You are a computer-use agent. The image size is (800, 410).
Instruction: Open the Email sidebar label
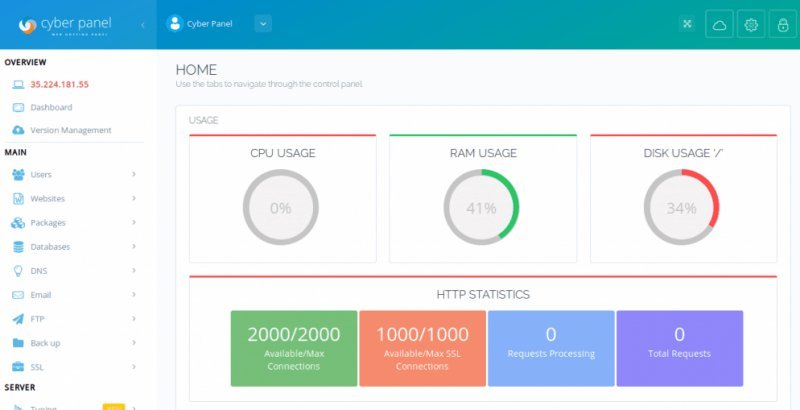(x=41, y=295)
